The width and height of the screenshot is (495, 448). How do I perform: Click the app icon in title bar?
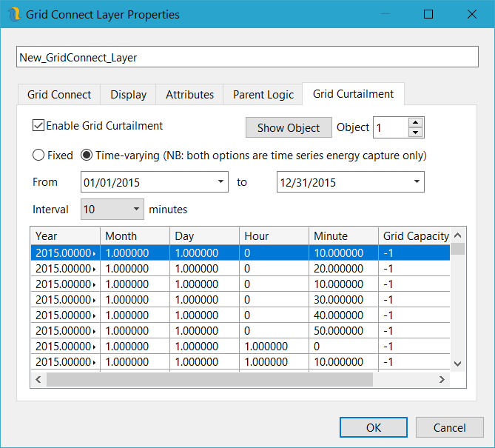pos(14,14)
